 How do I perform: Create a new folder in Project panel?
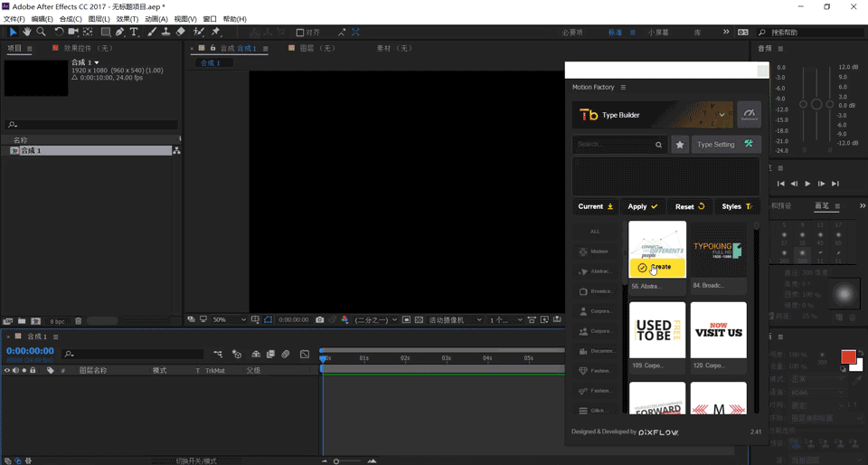pyautogui.click(x=22, y=321)
